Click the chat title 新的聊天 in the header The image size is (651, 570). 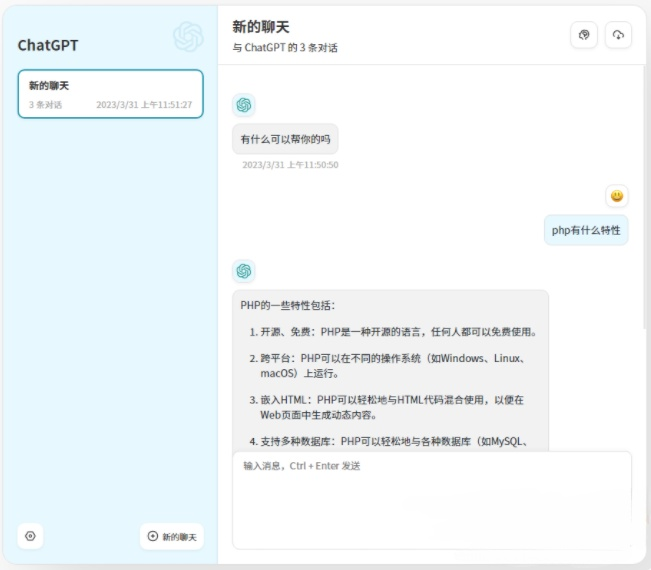point(261,27)
